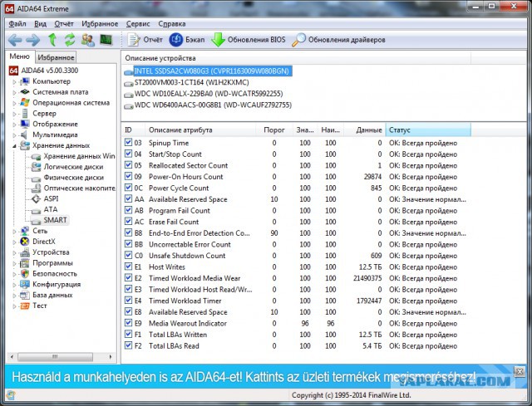Expand the Устройства tree node
Viewport: 532px width, 406px height.
(x=14, y=253)
